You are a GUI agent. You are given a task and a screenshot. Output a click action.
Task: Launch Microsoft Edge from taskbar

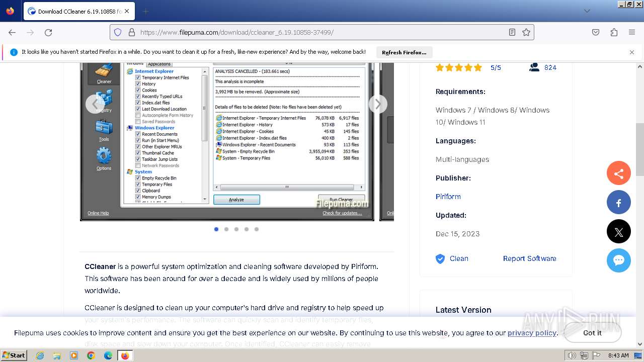pyautogui.click(x=108, y=355)
